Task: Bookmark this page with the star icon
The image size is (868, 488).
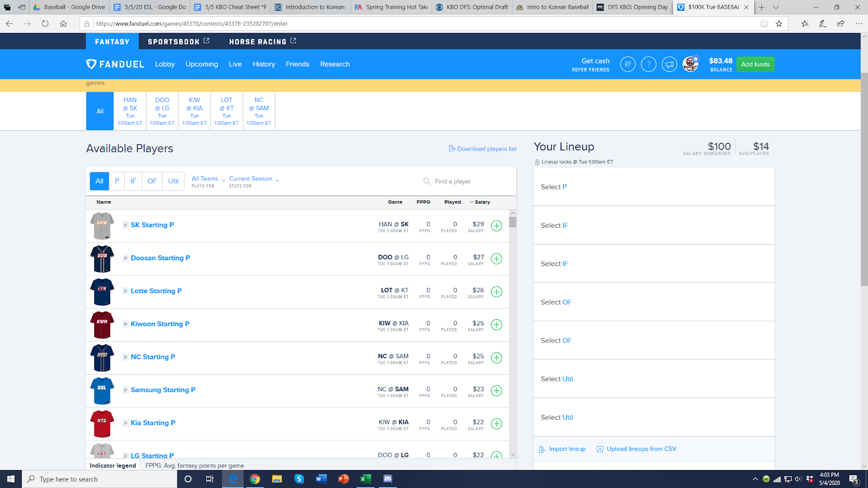Action: 779,23
